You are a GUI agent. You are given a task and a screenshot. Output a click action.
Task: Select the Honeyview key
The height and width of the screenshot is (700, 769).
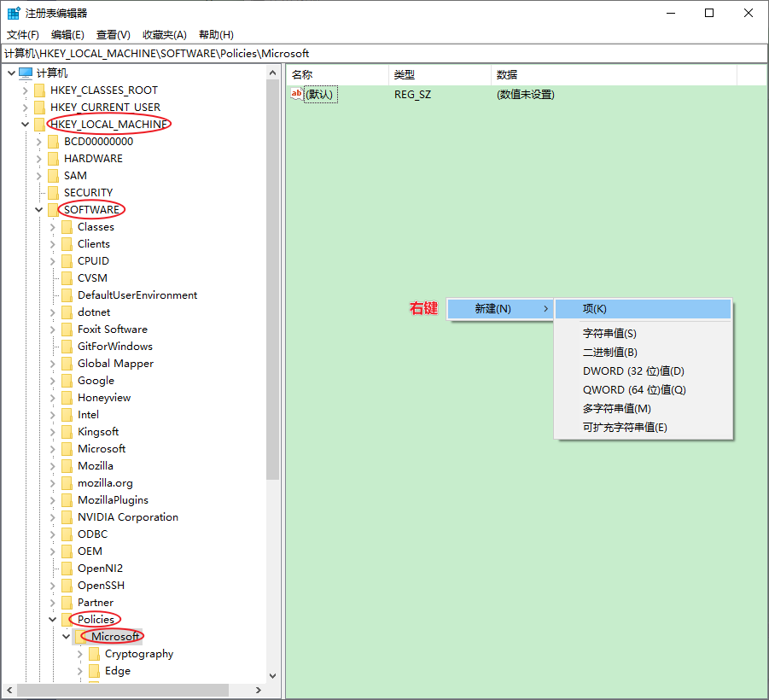click(x=104, y=398)
